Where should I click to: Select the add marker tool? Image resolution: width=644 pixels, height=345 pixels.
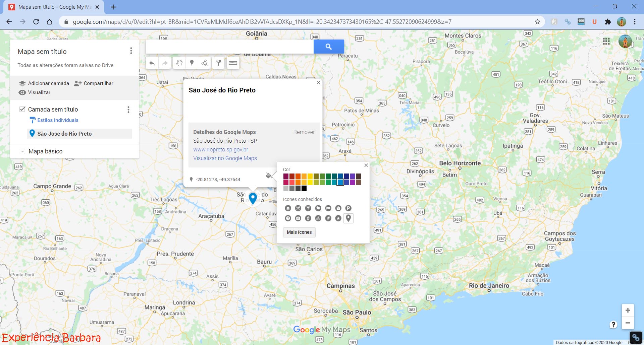192,63
